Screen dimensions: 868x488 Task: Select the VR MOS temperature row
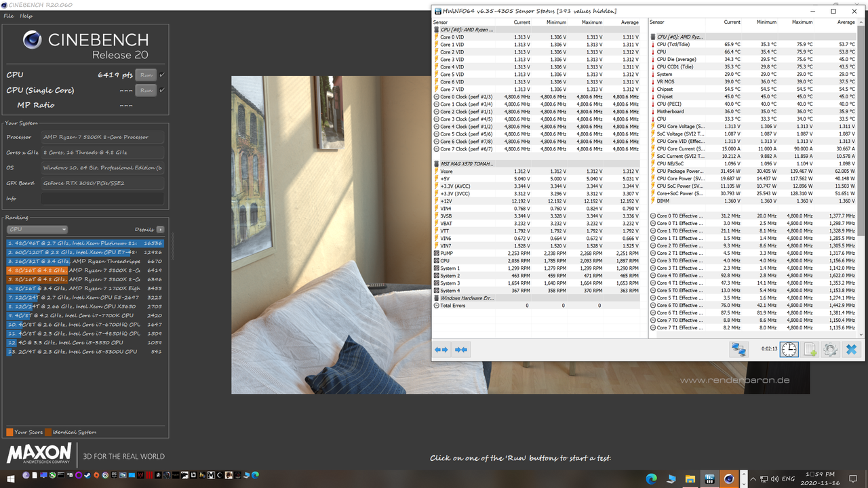[753, 82]
